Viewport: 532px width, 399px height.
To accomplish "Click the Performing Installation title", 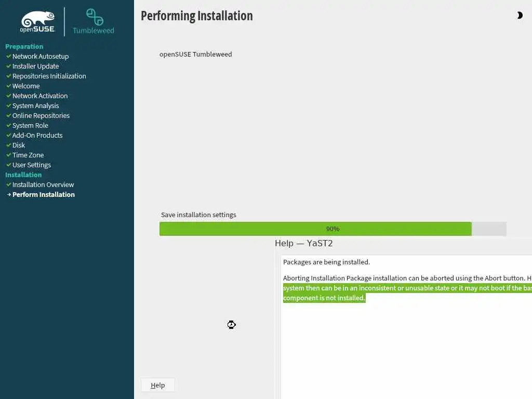I will (197, 16).
